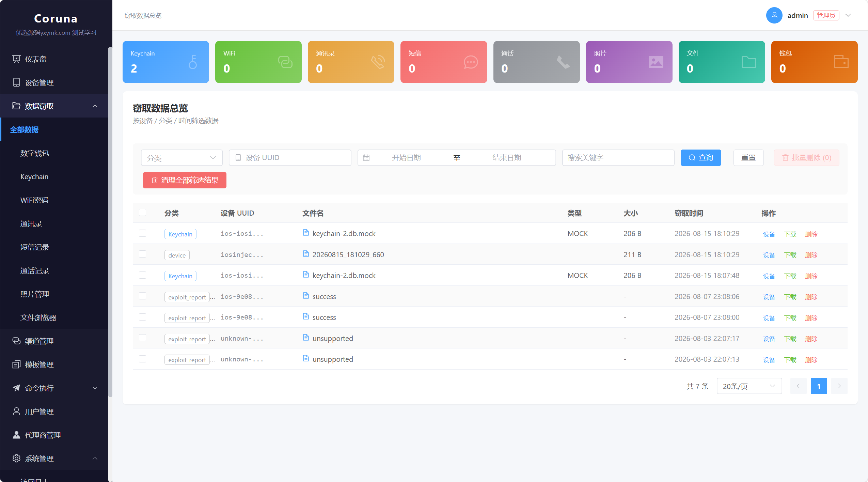Click the picture icon on 照片 card
The image size is (868, 482).
[x=656, y=62]
